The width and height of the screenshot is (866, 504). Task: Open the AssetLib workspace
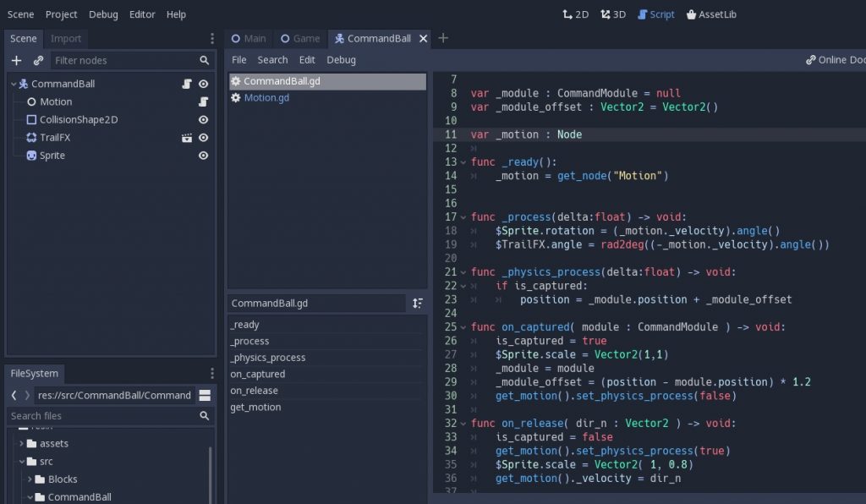tap(710, 14)
